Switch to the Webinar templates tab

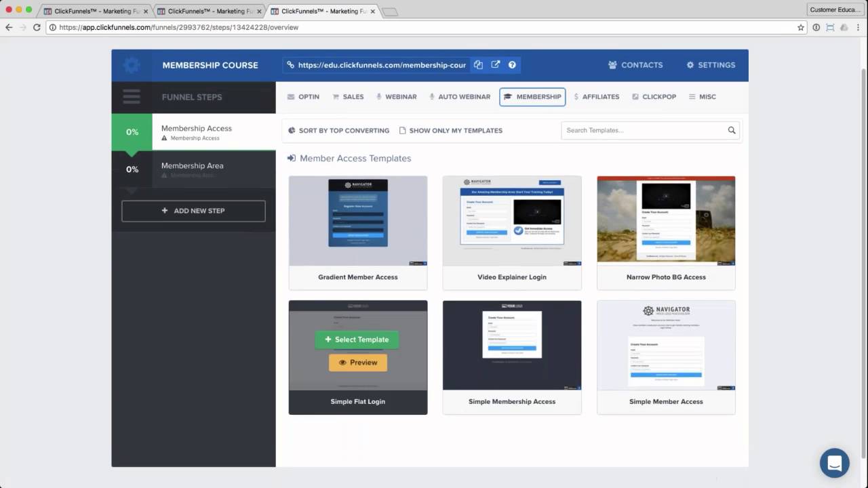(x=396, y=97)
